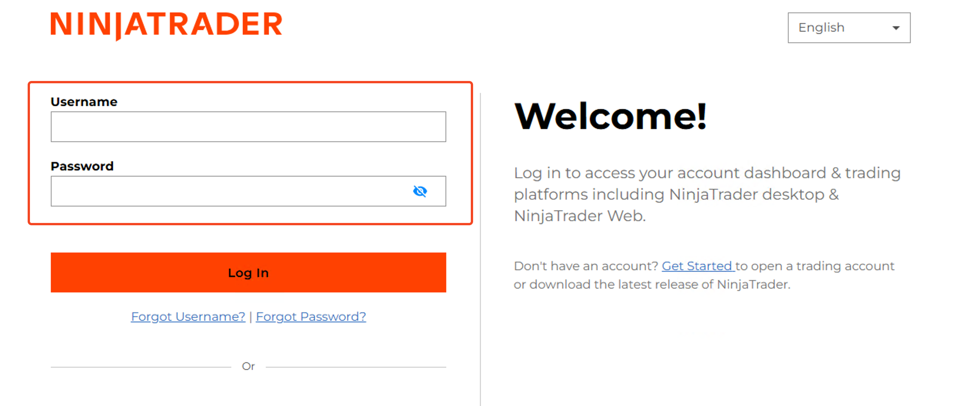Toggle password visibility eye icon
The width and height of the screenshot is (980, 406).
(420, 191)
